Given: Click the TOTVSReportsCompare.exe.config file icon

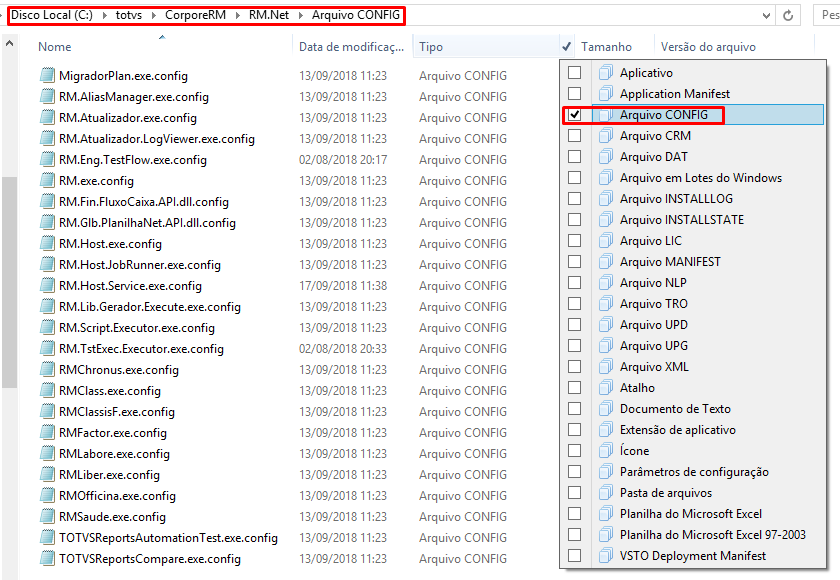Looking at the screenshot, I should (x=45, y=558).
